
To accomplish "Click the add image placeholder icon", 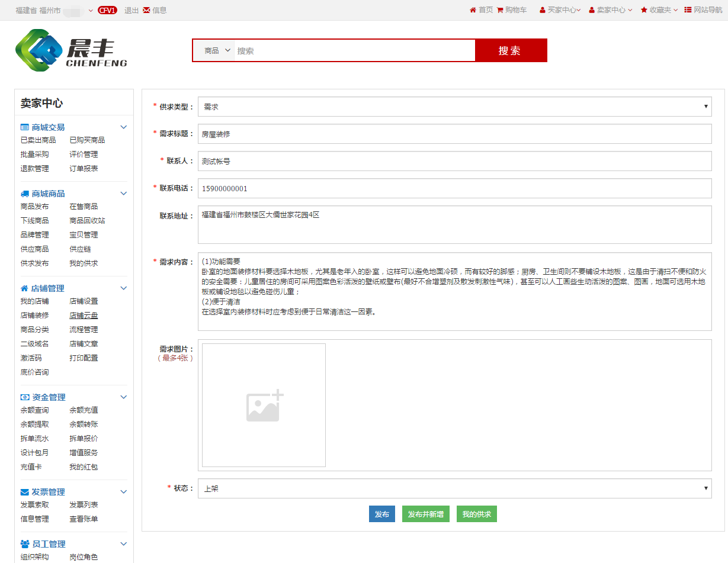I will pyautogui.click(x=264, y=406).
